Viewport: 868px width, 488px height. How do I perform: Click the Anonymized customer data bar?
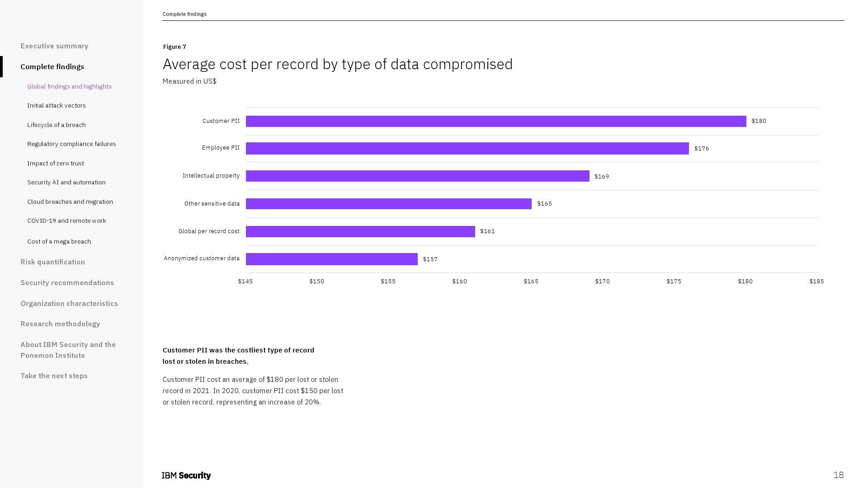coord(331,259)
